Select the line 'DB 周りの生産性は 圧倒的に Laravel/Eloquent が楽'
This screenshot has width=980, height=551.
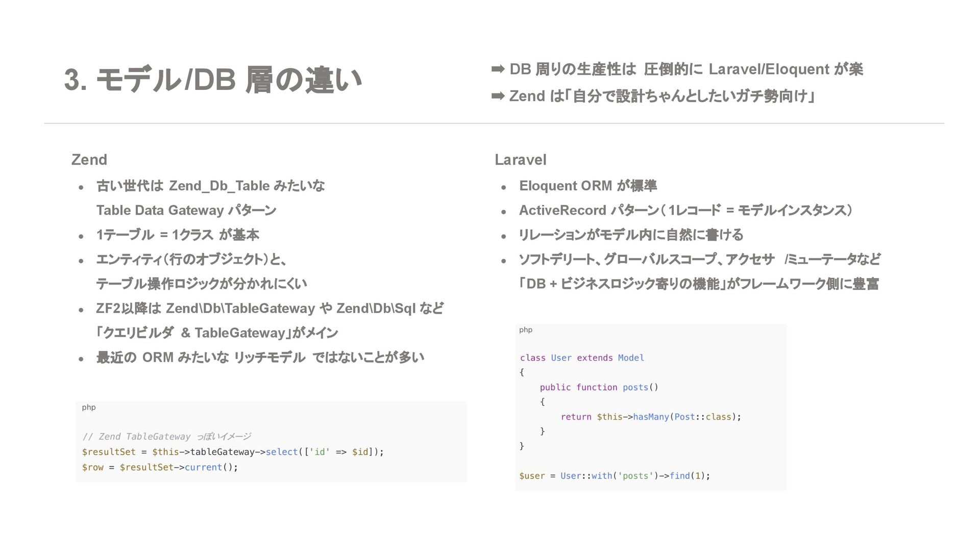(x=686, y=69)
